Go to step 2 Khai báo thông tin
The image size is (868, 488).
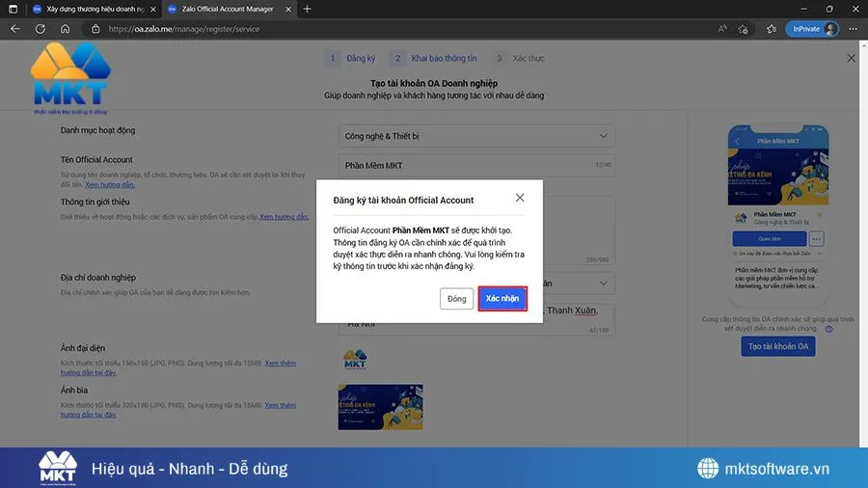click(433, 58)
